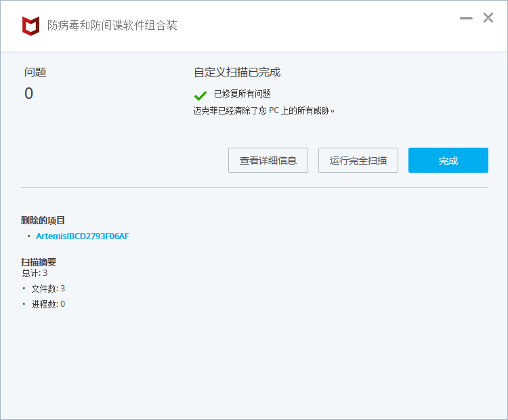Image resolution: width=508 pixels, height=420 pixels.
Task: Click the problem count 0
Action: tap(29, 93)
